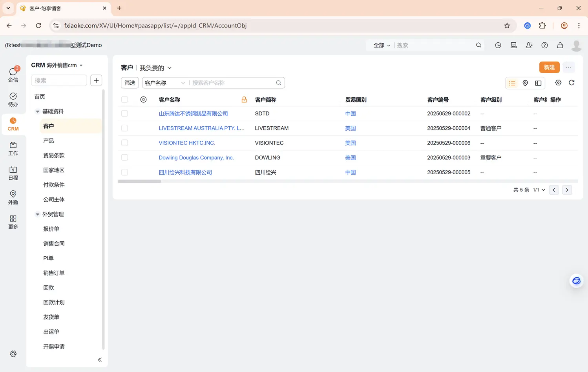
Task: Collapse the 基础资料 tree group
Action: pyautogui.click(x=37, y=112)
